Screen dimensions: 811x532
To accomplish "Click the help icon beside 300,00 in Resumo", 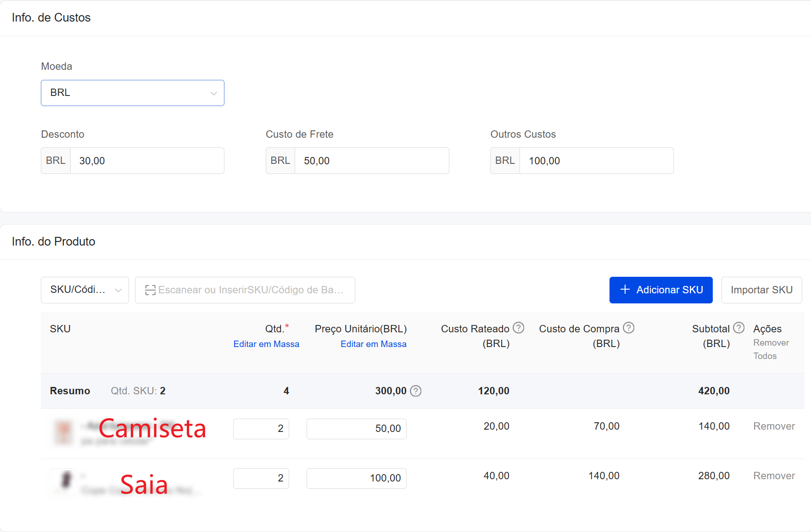I will [x=416, y=391].
